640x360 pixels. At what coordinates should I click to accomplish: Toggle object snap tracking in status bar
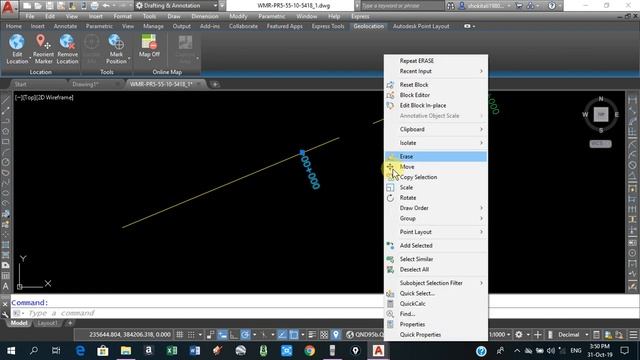tap(282, 335)
